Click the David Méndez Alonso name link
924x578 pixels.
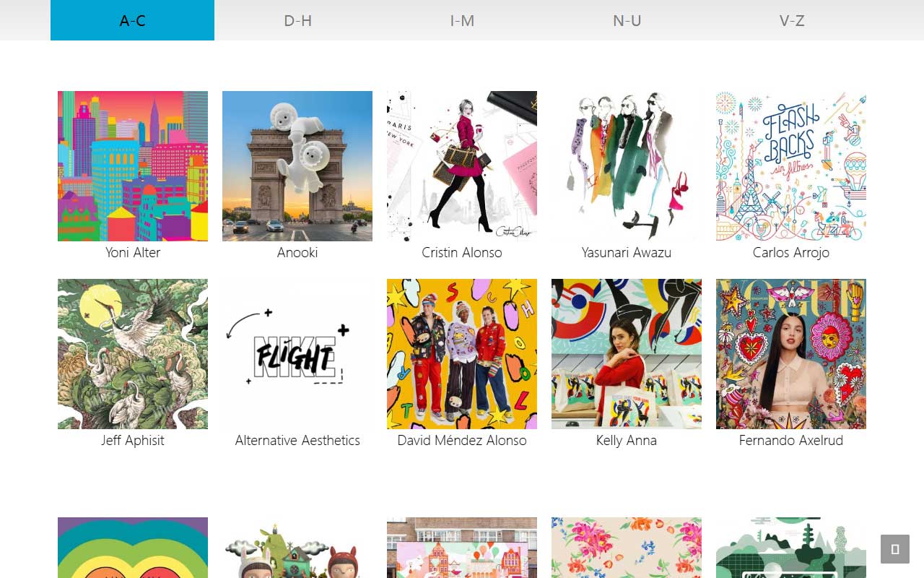point(462,440)
